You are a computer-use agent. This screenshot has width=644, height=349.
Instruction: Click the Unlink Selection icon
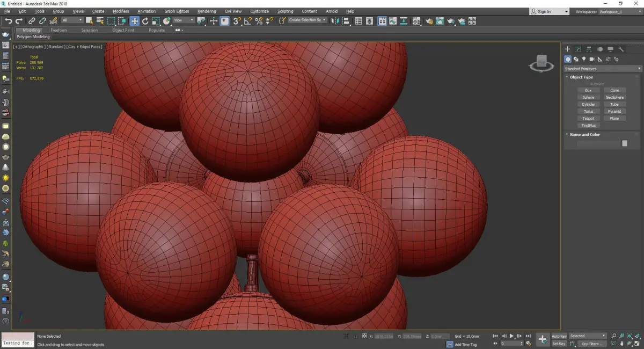(42, 21)
